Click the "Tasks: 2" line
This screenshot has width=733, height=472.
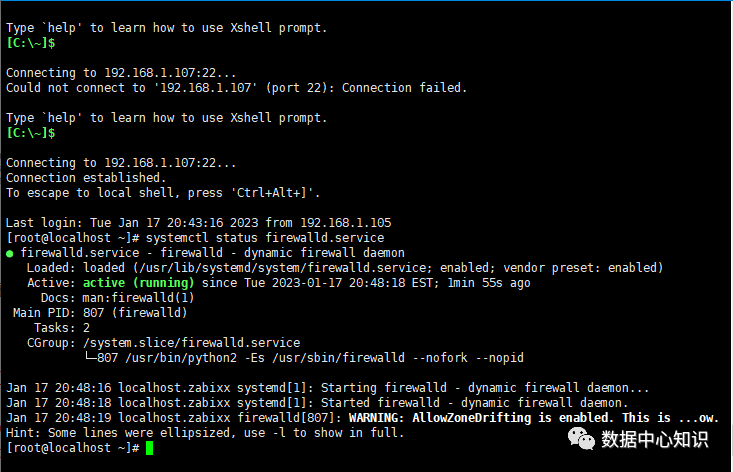coord(62,328)
